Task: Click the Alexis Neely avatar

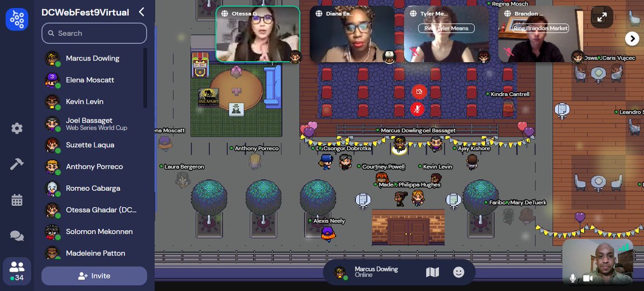Action: [327, 234]
